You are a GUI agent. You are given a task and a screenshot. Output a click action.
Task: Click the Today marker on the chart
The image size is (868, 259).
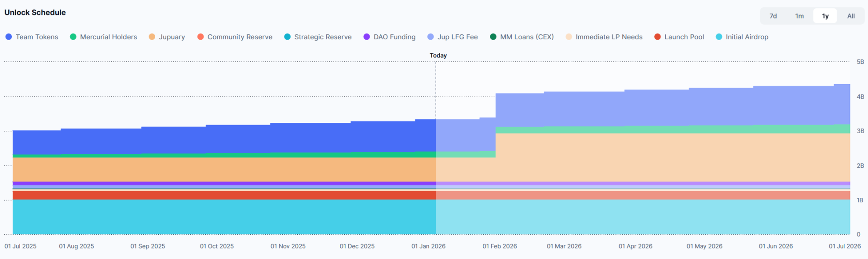click(438, 55)
